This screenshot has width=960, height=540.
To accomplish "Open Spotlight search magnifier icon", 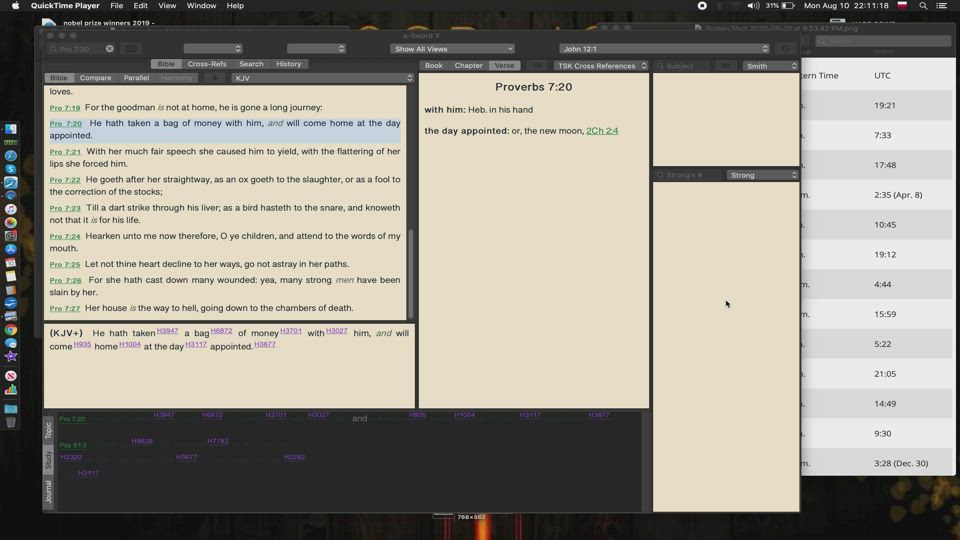I will pos(923,6).
